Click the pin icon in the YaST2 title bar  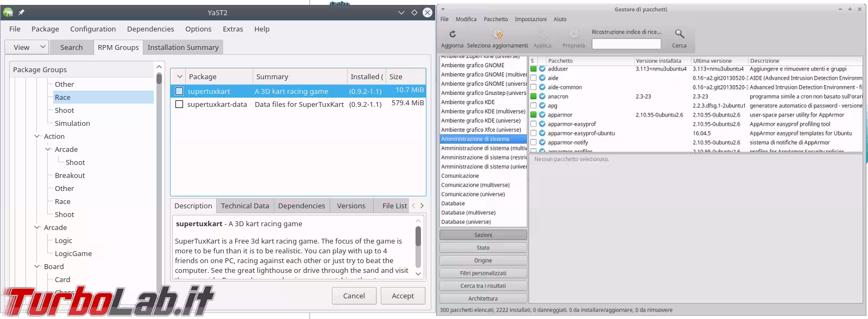click(22, 12)
